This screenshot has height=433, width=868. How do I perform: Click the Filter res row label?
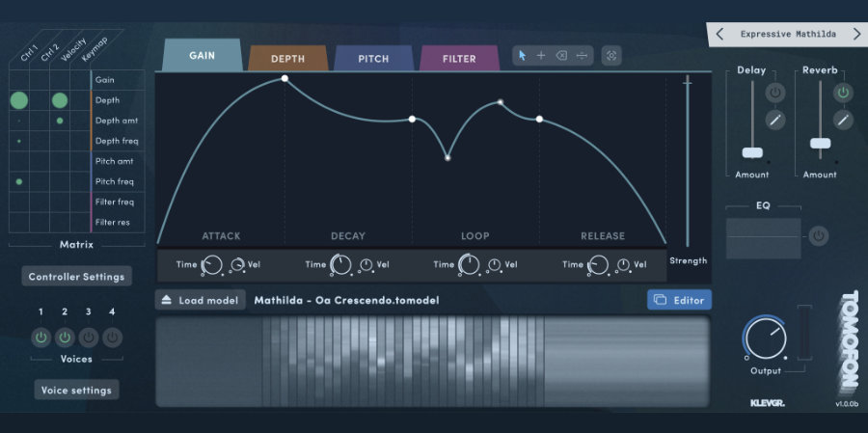pyautogui.click(x=113, y=222)
